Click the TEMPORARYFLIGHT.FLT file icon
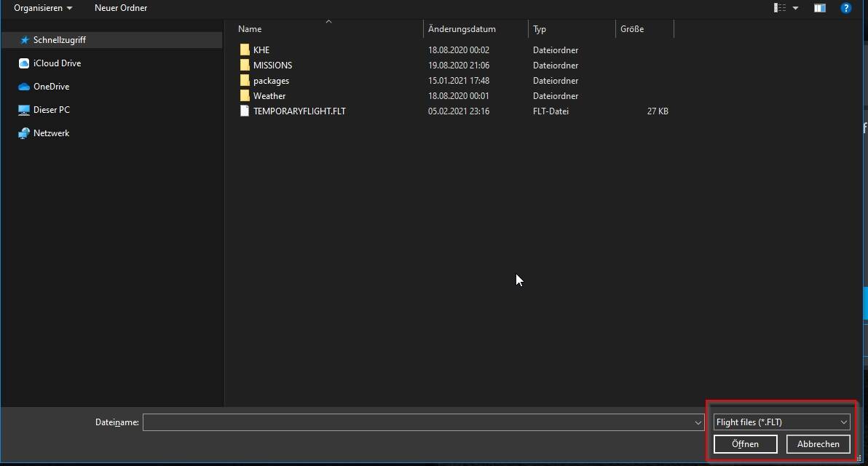The image size is (868, 466). (x=245, y=111)
